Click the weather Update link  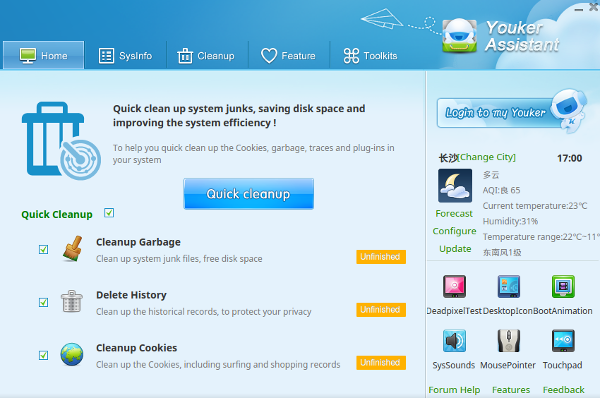coord(455,249)
